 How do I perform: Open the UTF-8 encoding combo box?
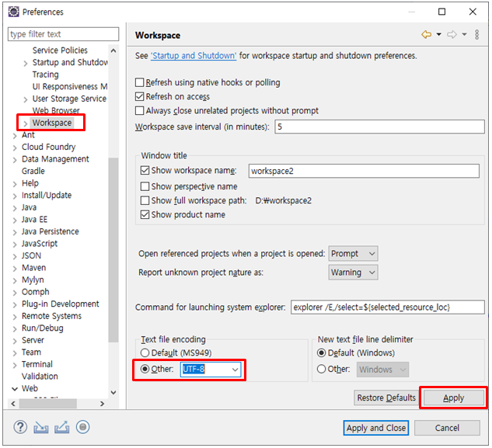(211, 370)
